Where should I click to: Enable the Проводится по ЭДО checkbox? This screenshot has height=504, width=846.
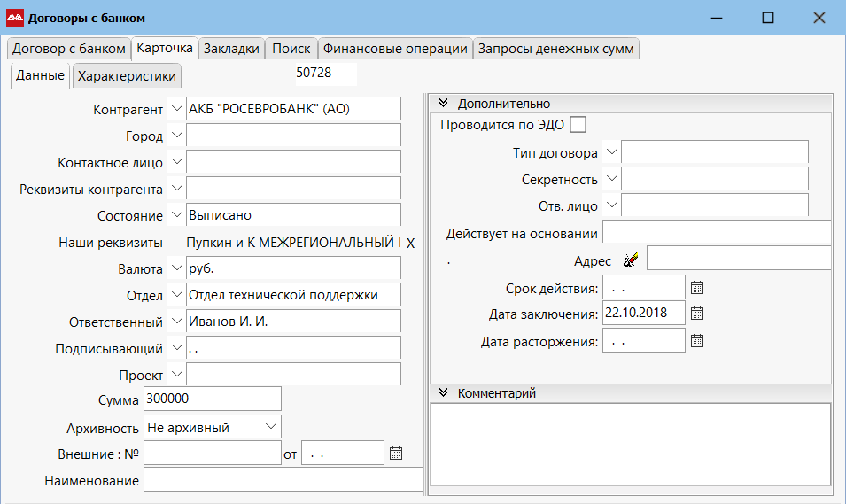578,125
